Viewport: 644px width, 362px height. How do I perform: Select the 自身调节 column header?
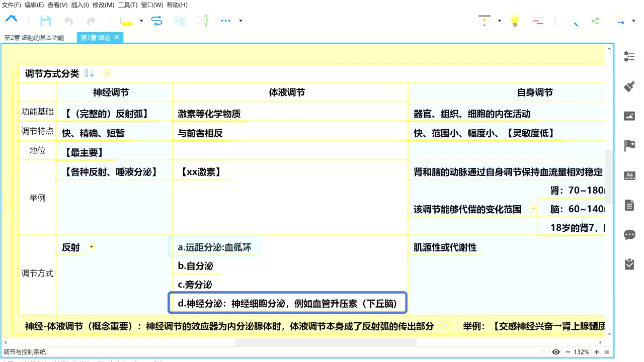point(535,93)
